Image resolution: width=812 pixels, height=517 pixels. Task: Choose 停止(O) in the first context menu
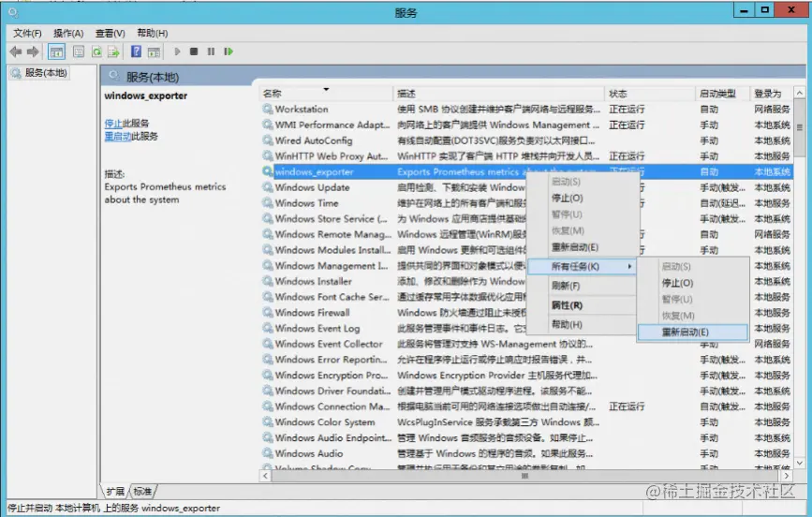click(x=582, y=198)
